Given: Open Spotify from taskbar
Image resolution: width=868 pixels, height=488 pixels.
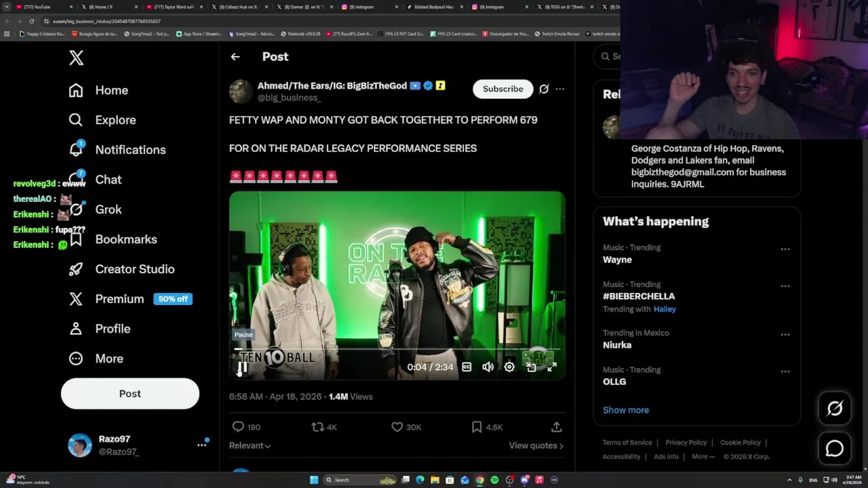Looking at the screenshot, I should click(x=494, y=480).
